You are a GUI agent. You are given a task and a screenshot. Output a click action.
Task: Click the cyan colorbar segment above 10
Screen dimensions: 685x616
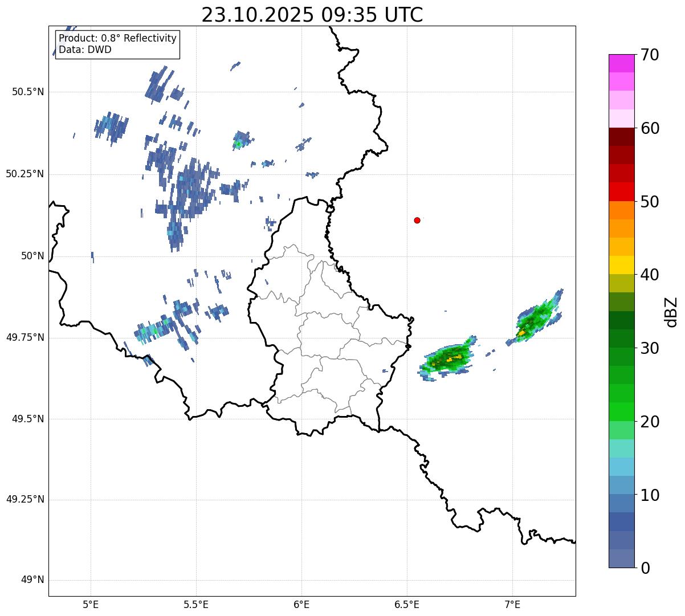(621, 467)
